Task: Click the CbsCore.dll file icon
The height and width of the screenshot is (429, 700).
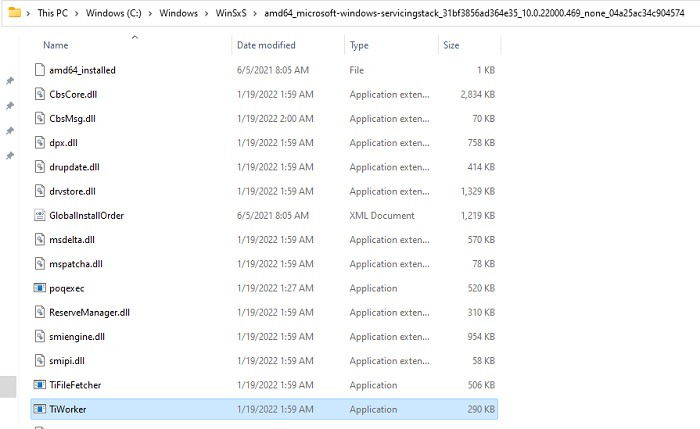Action: (x=40, y=94)
